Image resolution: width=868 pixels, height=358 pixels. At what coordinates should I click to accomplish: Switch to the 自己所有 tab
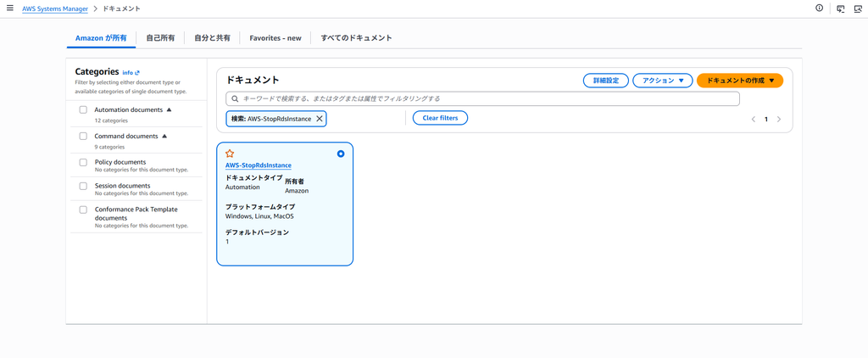pyautogui.click(x=160, y=38)
